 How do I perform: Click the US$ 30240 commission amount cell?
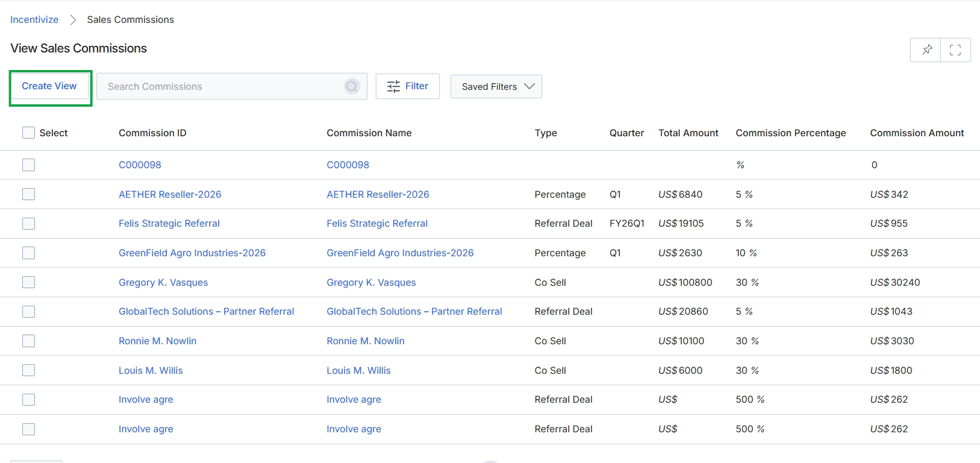895,282
